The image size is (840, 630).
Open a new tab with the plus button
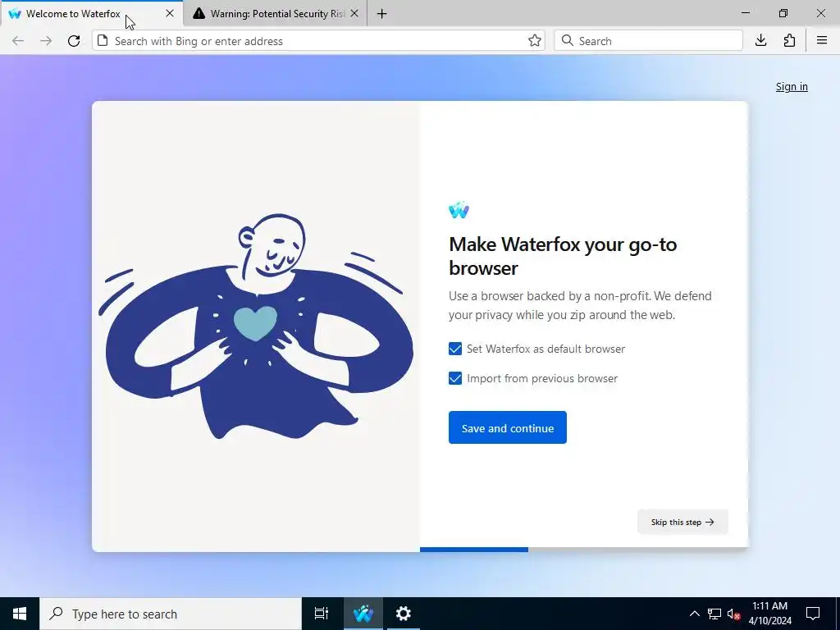click(382, 14)
